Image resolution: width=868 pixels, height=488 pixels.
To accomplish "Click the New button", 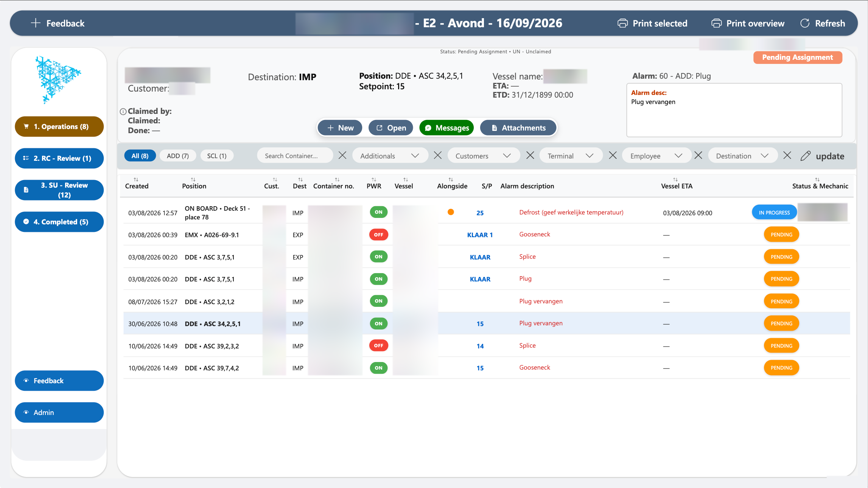I will [340, 128].
